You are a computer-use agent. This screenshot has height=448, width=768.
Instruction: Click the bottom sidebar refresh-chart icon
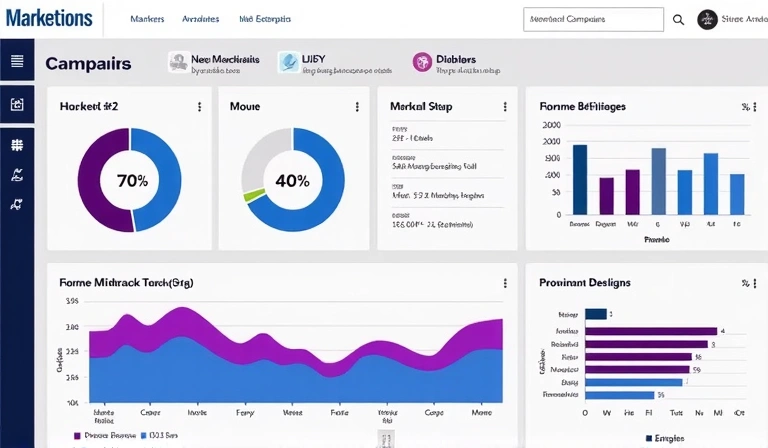tap(17, 204)
